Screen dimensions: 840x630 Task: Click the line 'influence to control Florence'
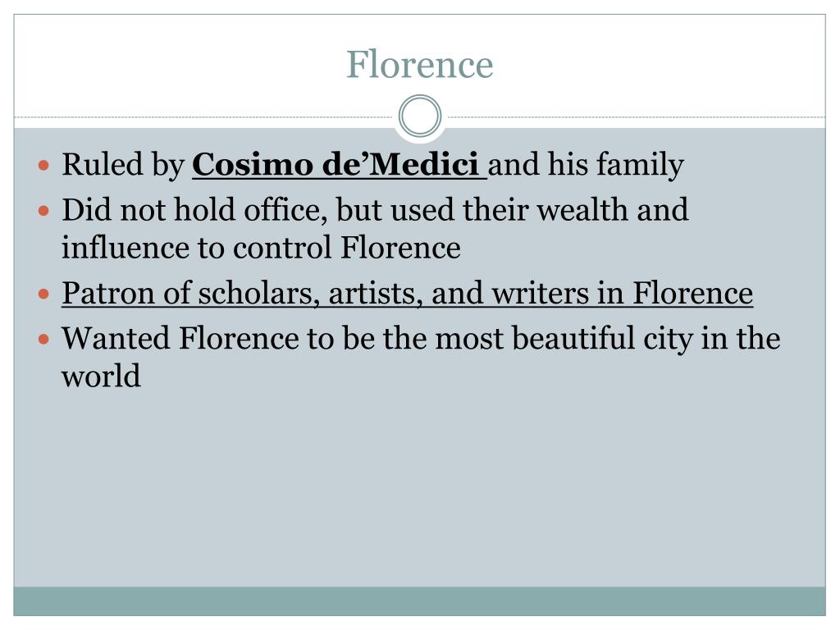pyautogui.click(x=261, y=248)
